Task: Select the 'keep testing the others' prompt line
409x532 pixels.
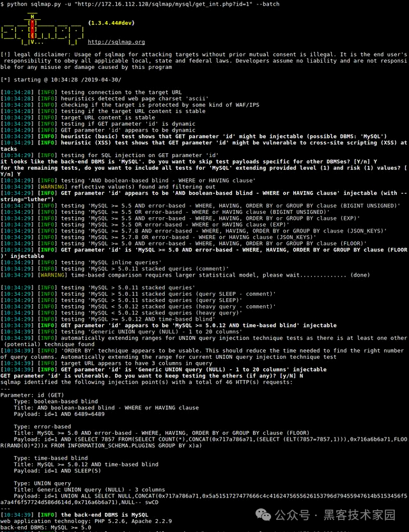Action: pyautogui.click(x=151, y=376)
